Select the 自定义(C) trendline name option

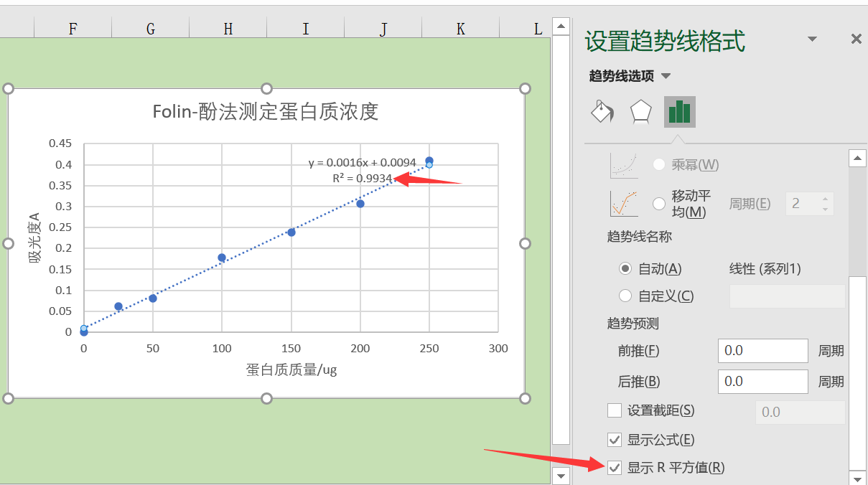click(x=625, y=296)
